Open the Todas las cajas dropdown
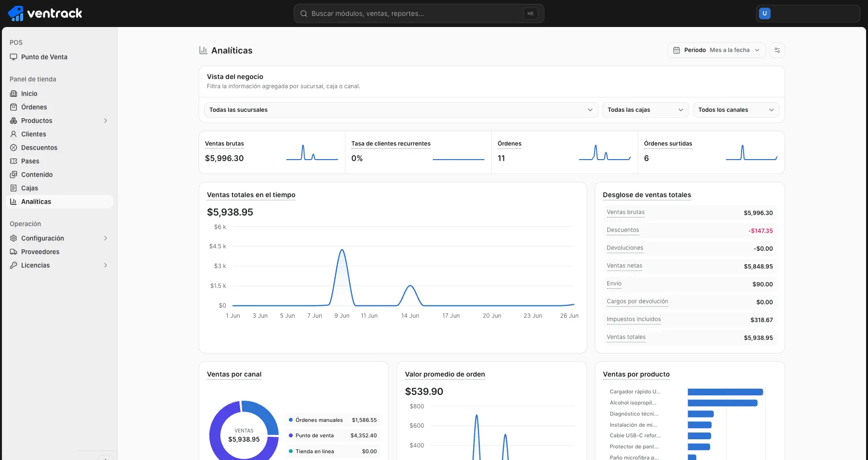868x460 pixels. 646,110
